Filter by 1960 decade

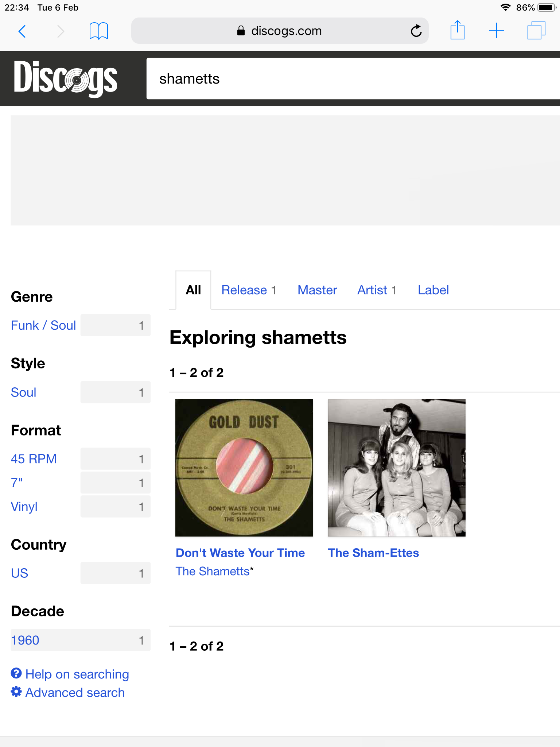pos(25,640)
